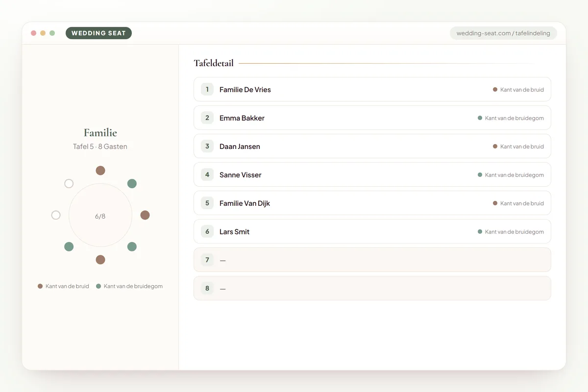Click the WEDDING SEAT brand badge
Image resolution: width=588 pixels, height=392 pixels.
[x=98, y=33]
